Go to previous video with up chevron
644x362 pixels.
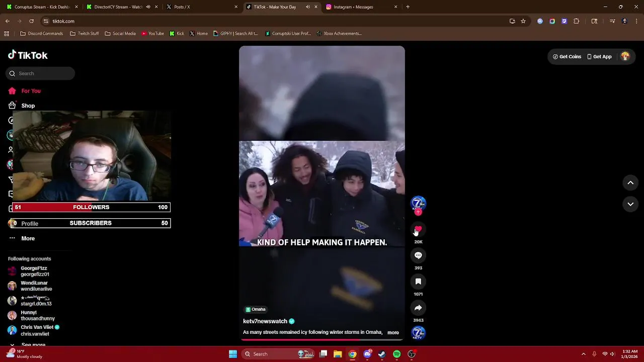[630, 183]
